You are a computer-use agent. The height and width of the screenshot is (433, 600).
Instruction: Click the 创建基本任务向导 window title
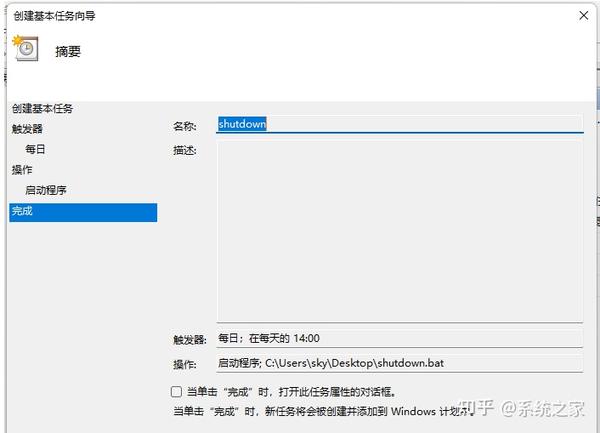[x=54, y=16]
